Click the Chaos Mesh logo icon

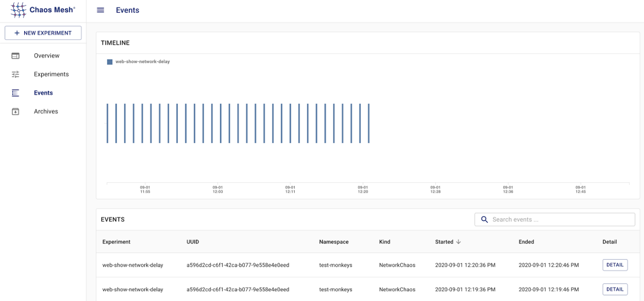[x=18, y=10]
